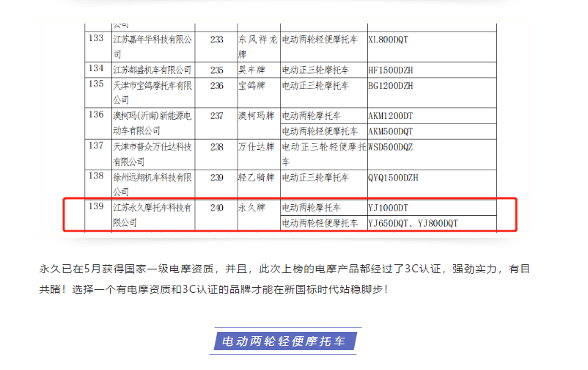Screen dimensions: 588x370
Task: Click the cell value 239
Action: click(217, 178)
